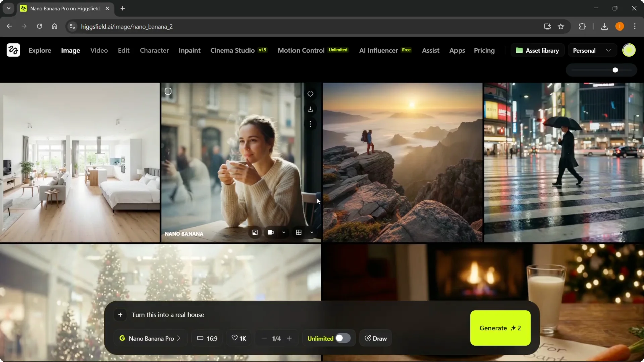Toggle the Unlimited switch
Viewport: 644px width, 362px height.
pyautogui.click(x=342, y=338)
